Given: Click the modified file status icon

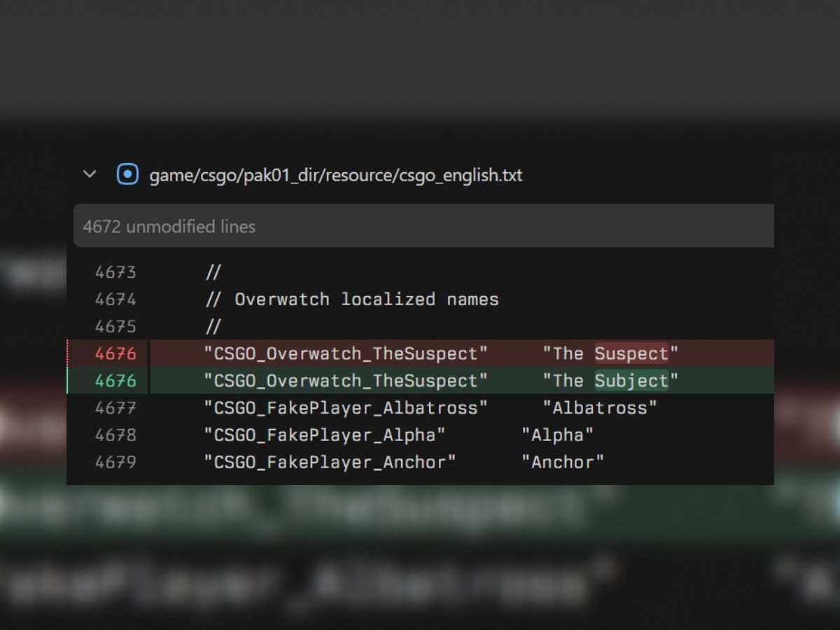Looking at the screenshot, I should click(x=127, y=174).
